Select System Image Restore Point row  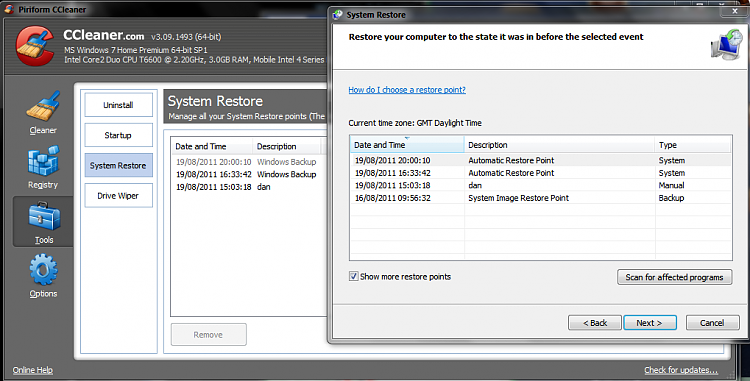coord(540,198)
